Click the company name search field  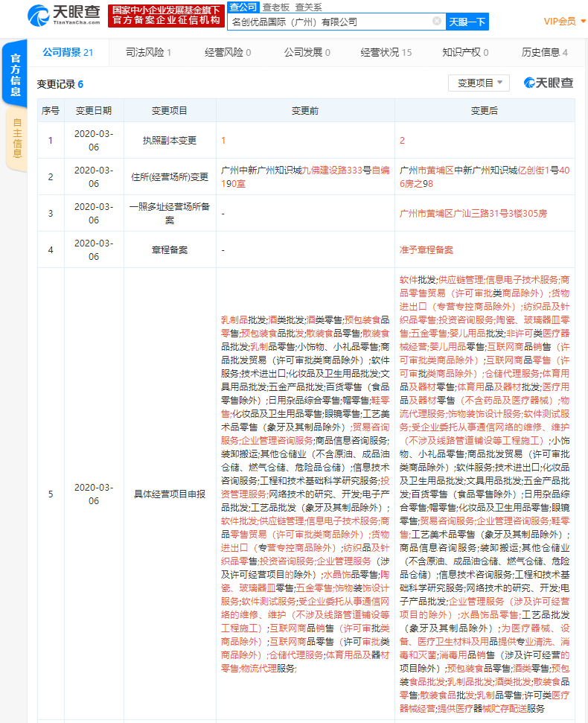pos(336,22)
